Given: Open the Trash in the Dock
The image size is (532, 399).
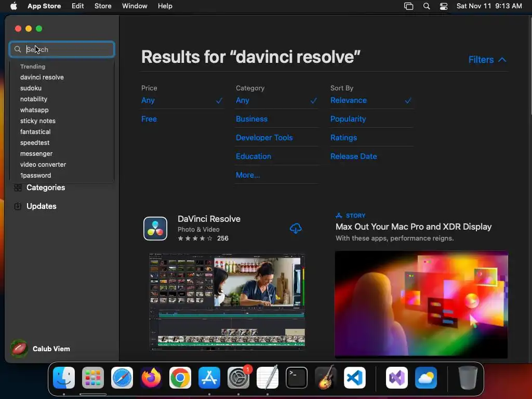Looking at the screenshot, I should [x=468, y=378].
